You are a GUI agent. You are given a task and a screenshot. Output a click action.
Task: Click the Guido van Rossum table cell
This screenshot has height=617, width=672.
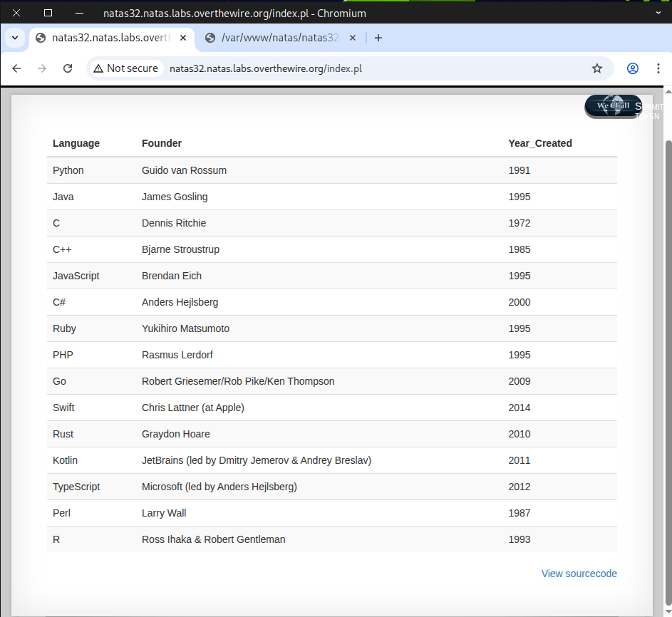pyautogui.click(x=184, y=170)
